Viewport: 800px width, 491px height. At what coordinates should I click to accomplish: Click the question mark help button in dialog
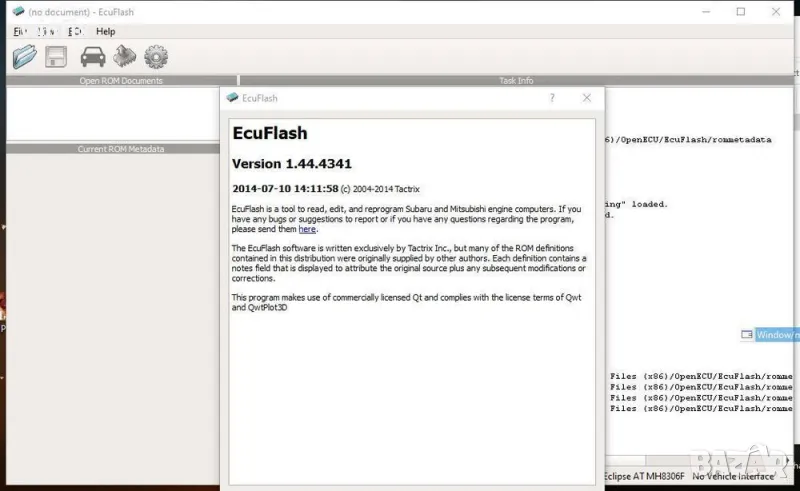[552, 98]
